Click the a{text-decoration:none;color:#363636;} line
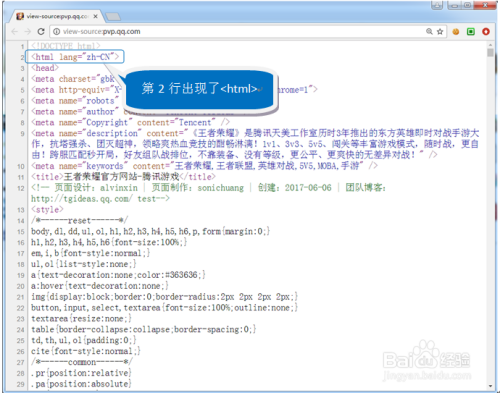Image resolution: width=500 pixels, height=393 pixels. [x=118, y=275]
